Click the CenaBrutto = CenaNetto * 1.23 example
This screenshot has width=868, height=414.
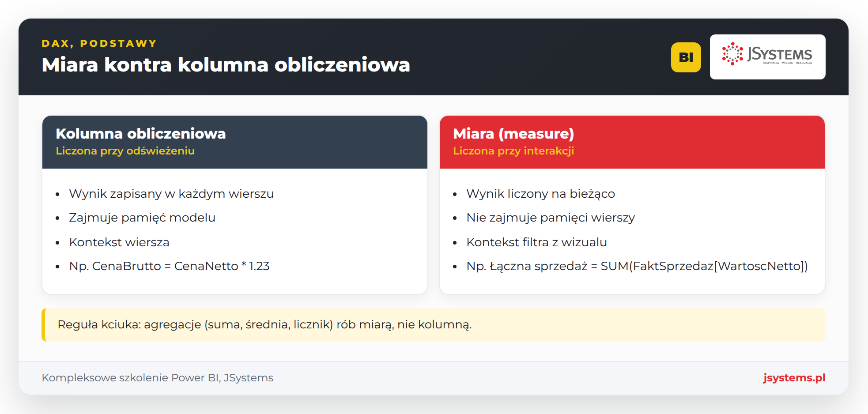click(x=169, y=266)
